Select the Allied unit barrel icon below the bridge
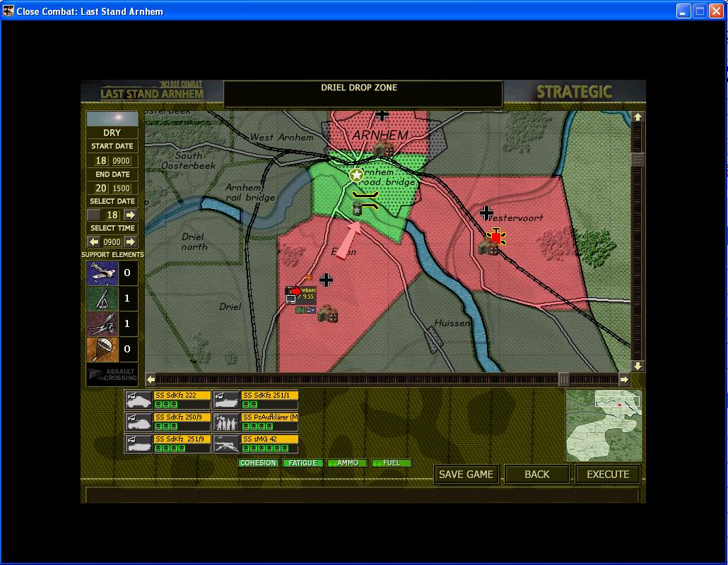This screenshot has height=565, width=728. tap(357, 208)
